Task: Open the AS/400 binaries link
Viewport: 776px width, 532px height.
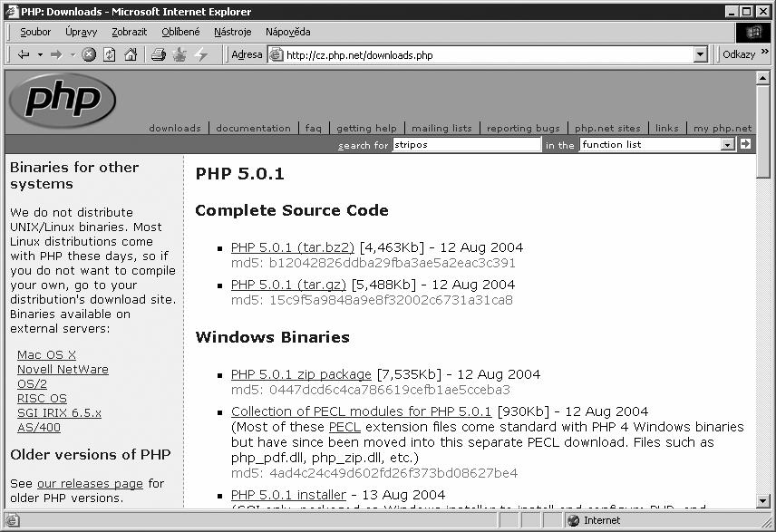Action: 39,427
